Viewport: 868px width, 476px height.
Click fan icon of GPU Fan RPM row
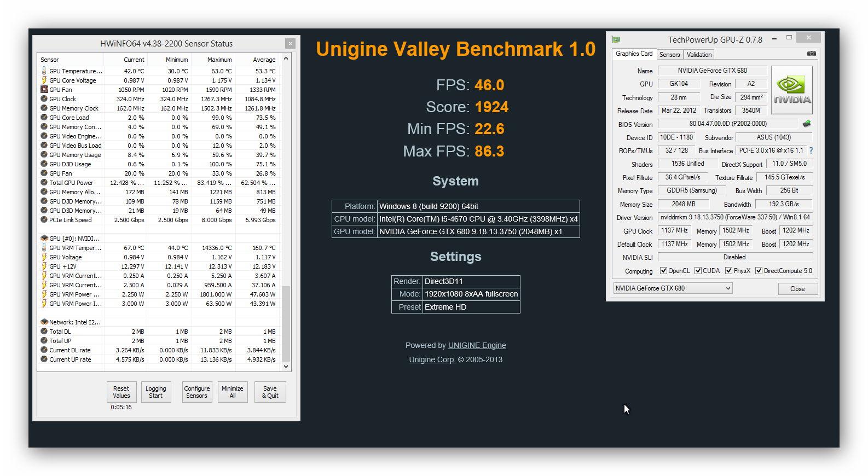point(44,90)
